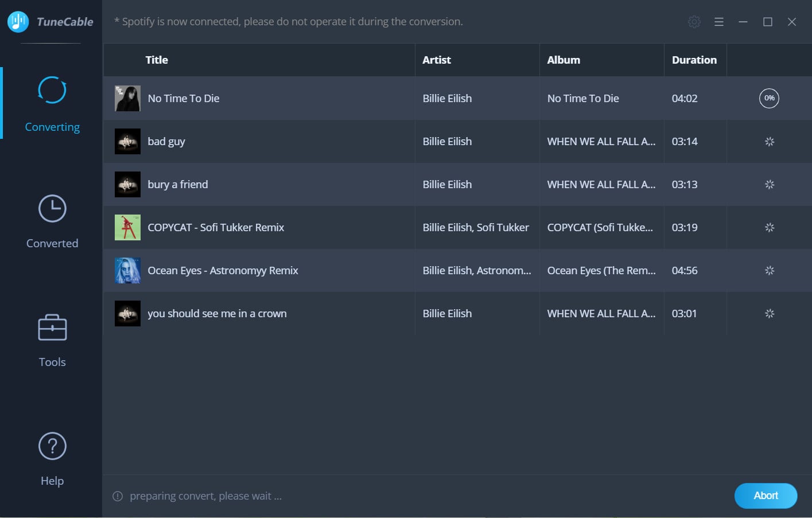812x518 pixels.
Task: Click the waiting spinner icon for bury a friend
Action: click(770, 185)
